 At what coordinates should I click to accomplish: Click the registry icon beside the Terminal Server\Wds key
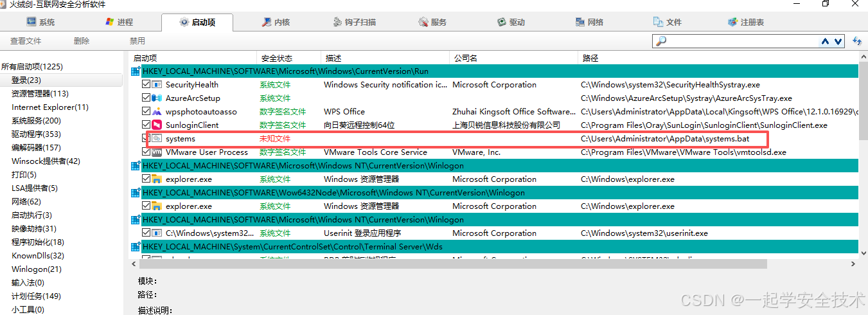(x=136, y=247)
